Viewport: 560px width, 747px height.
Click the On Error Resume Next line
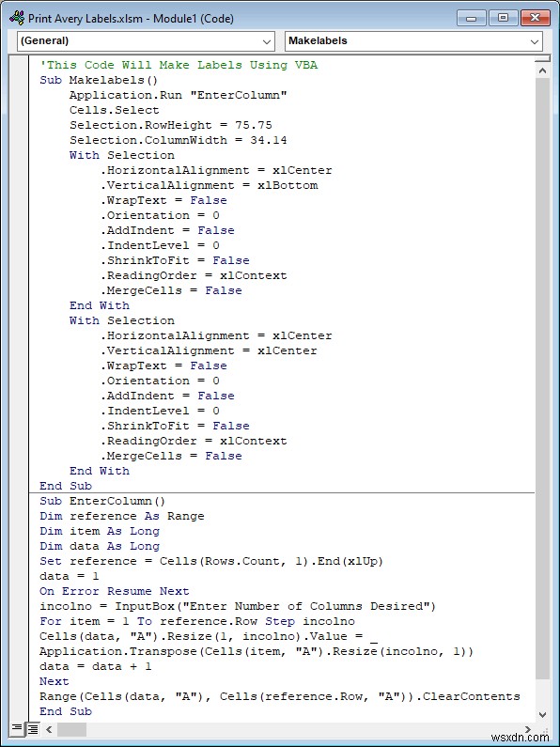point(115,591)
